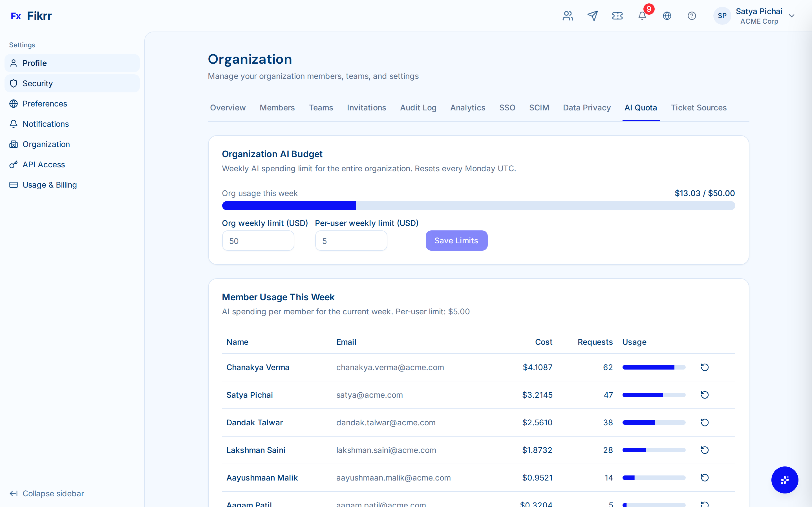Open the notifications bell with badge 9
Image resolution: width=812 pixels, height=507 pixels.
[x=642, y=16]
